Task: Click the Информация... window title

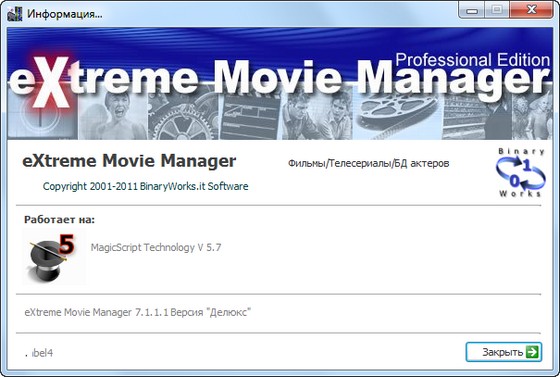Action: click(x=65, y=14)
